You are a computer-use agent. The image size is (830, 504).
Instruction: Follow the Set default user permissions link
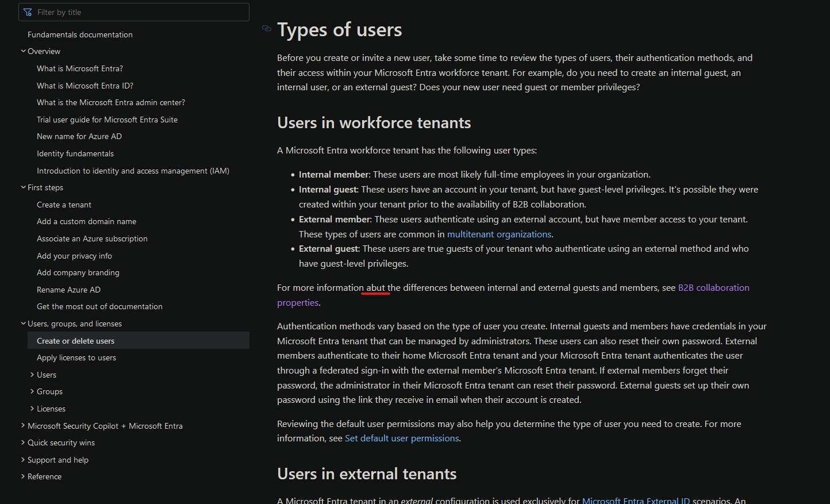pyautogui.click(x=402, y=438)
